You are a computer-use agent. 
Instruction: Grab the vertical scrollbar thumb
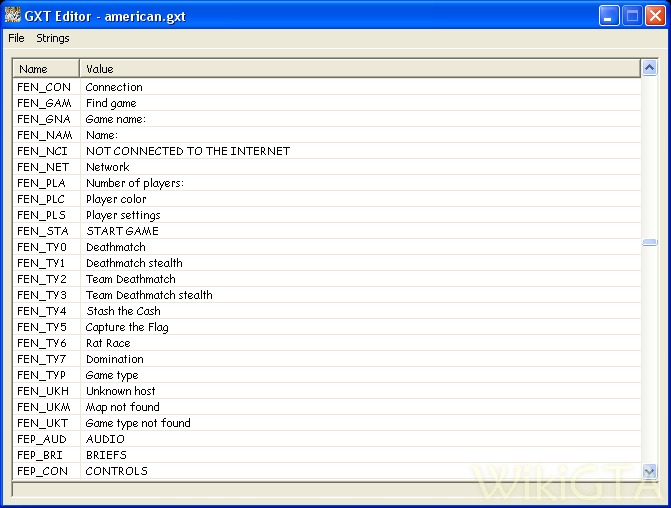[x=649, y=243]
